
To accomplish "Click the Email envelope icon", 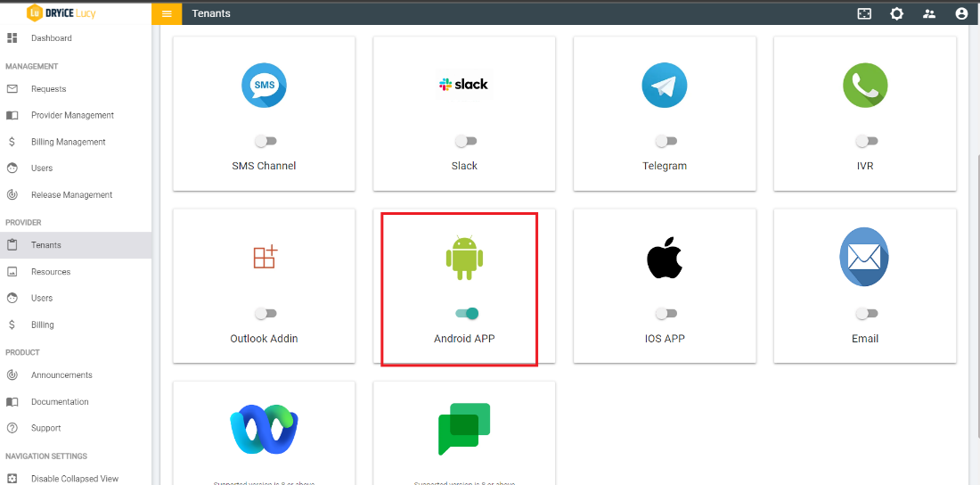I will (x=864, y=257).
